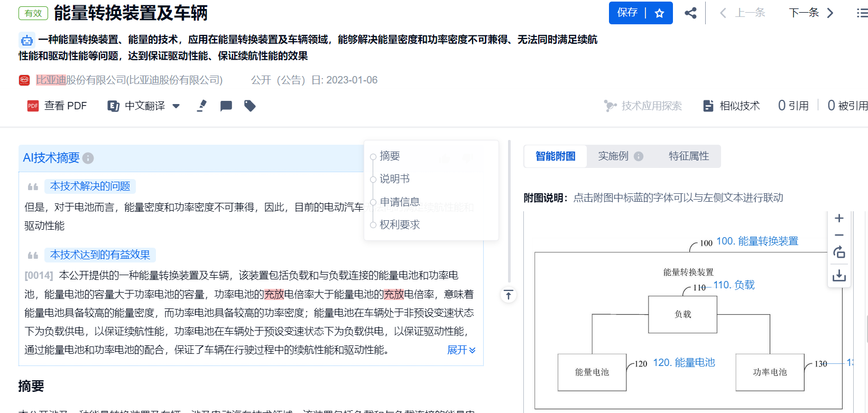Switch to the 智能附图 tab
Screen dimensions: 868x413
tap(556, 156)
